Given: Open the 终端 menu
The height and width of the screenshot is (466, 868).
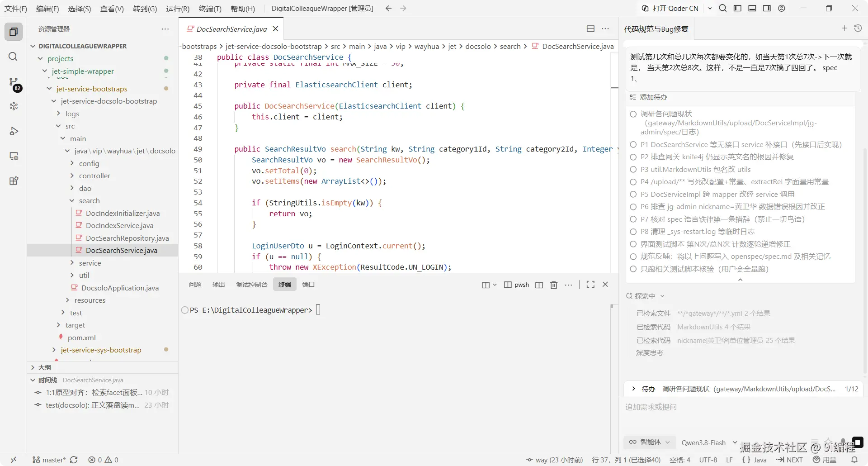Looking at the screenshot, I should tap(210, 9).
